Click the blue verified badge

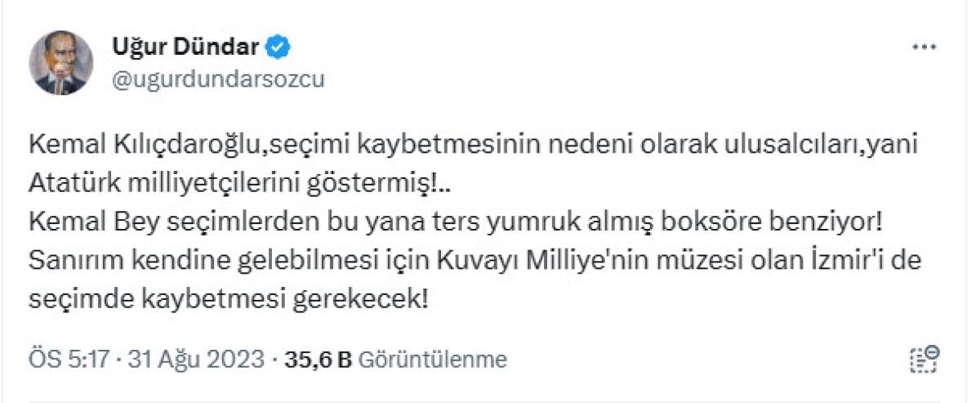pyautogui.click(x=280, y=48)
